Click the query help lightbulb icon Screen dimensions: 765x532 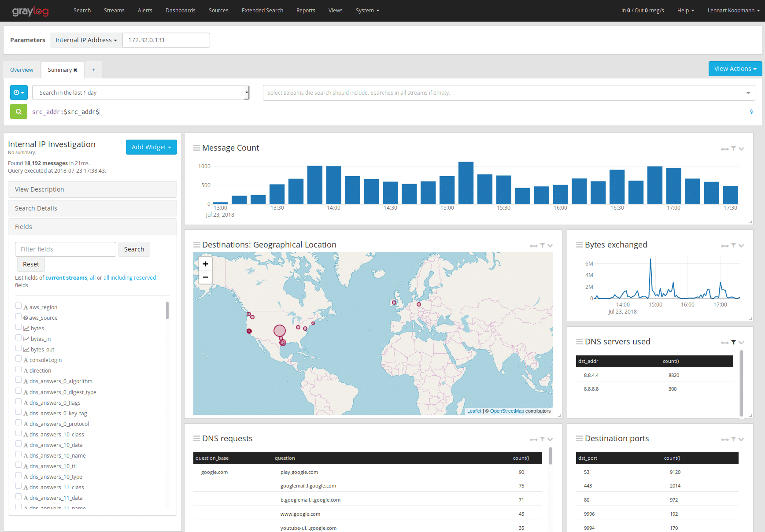click(751, 112)
